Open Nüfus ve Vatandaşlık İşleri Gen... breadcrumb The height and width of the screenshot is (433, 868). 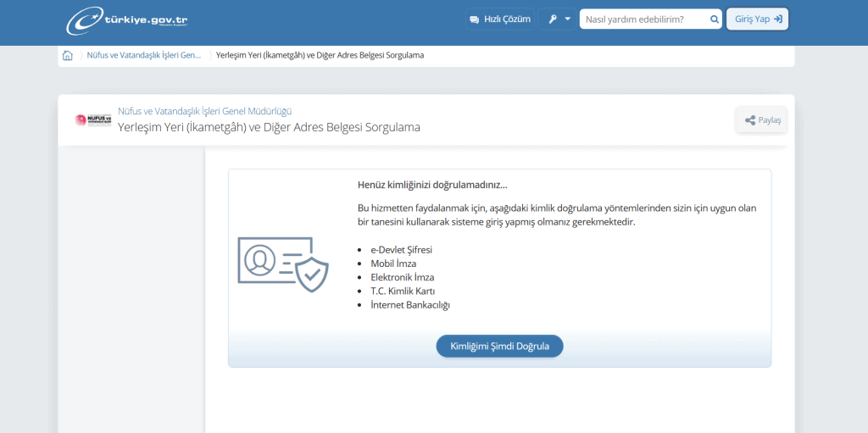tap(144, 55)
